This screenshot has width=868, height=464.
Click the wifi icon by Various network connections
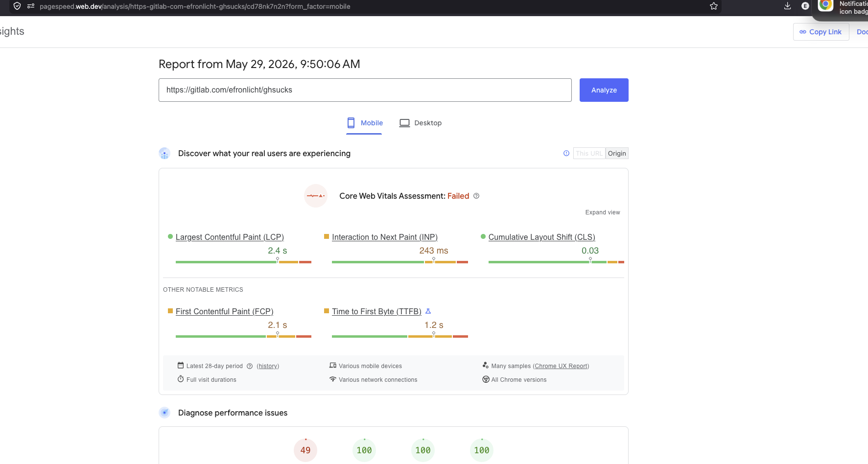tap(333, 379)
